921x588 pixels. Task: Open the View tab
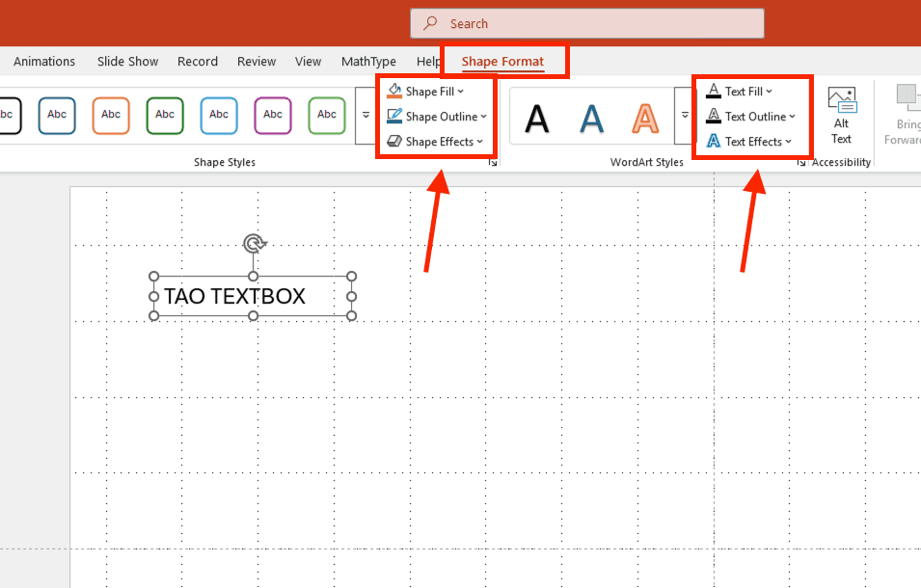point(308,61)
